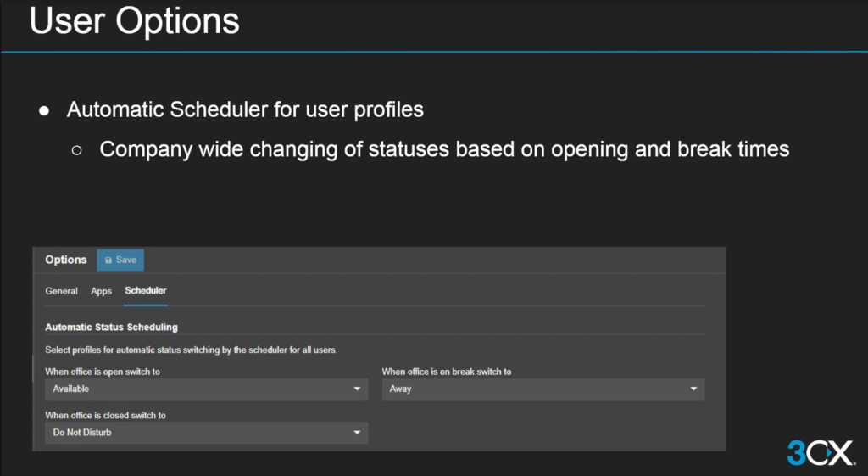This screenshot has width=868, height=476.
Task: Click the Automatic Status Scheduling section heading
Action: (111, 327)
